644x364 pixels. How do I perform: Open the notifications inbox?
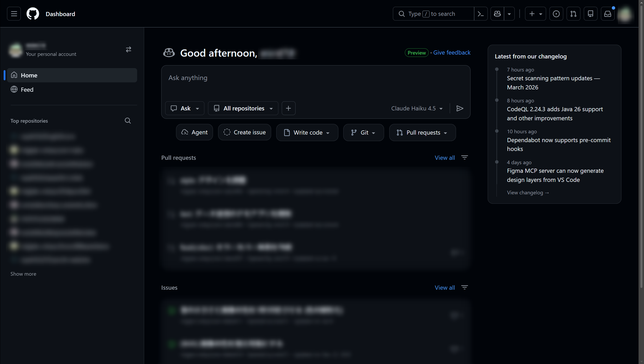point(608,14)
